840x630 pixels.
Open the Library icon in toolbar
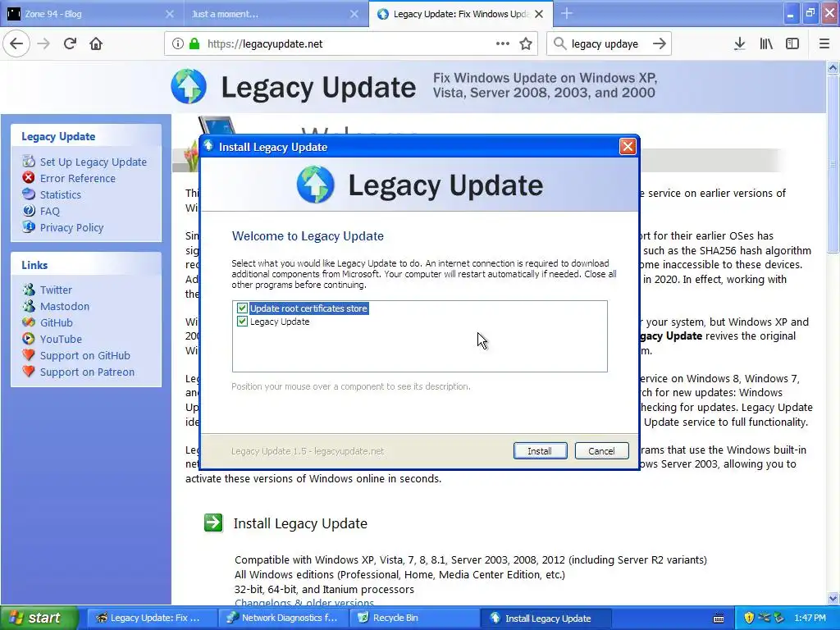click(766, 44)
